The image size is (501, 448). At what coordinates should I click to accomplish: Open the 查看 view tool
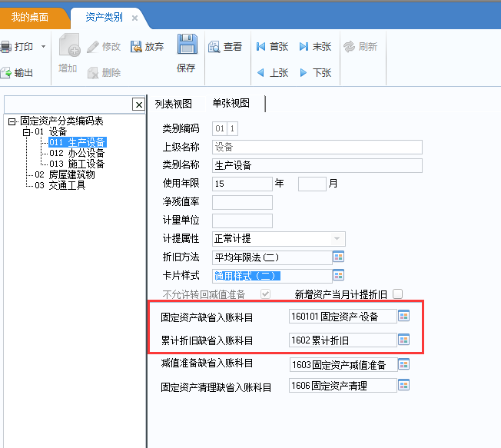point(226,47)
